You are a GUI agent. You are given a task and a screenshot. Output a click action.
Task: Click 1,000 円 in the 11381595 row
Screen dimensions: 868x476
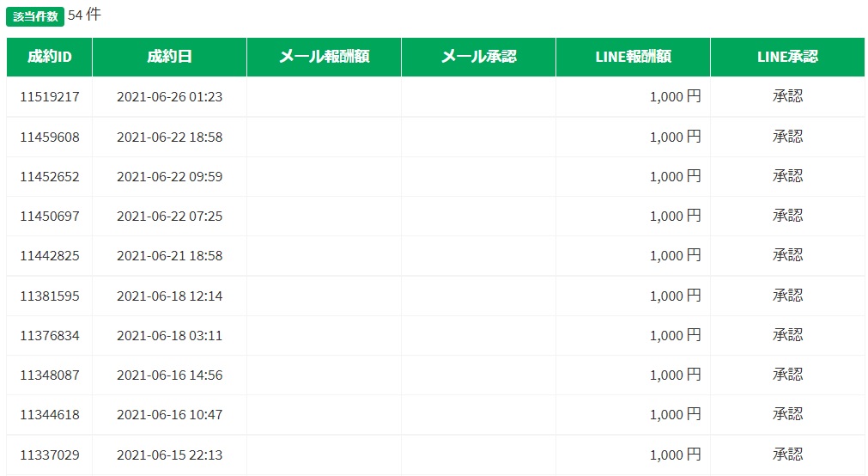[x=675, y=296]
